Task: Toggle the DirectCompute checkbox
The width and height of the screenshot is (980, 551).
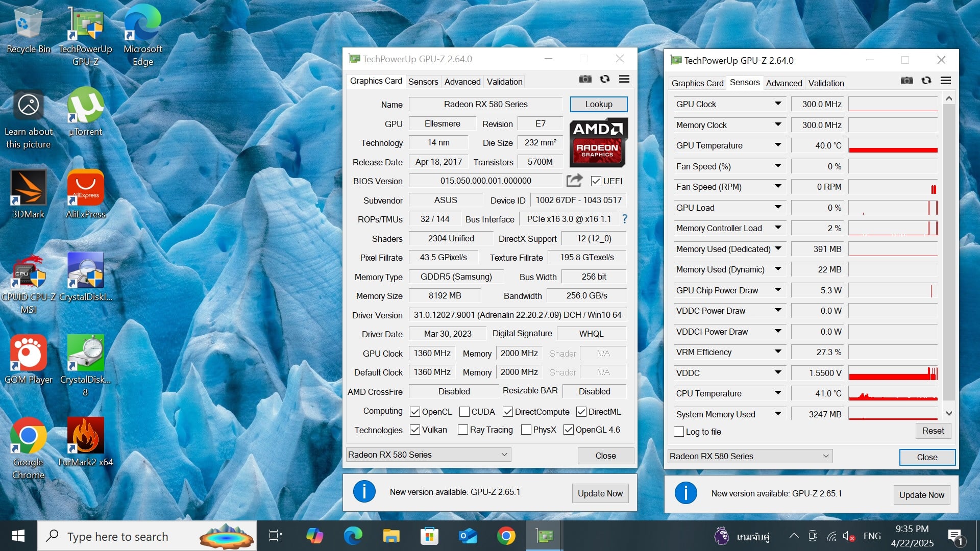Action: 508,412
